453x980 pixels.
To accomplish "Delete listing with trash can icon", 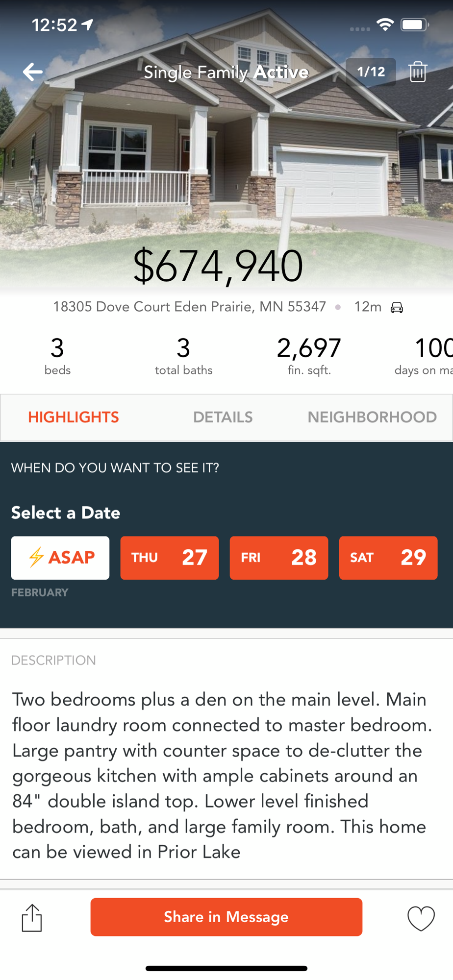I will click(418, 72).
